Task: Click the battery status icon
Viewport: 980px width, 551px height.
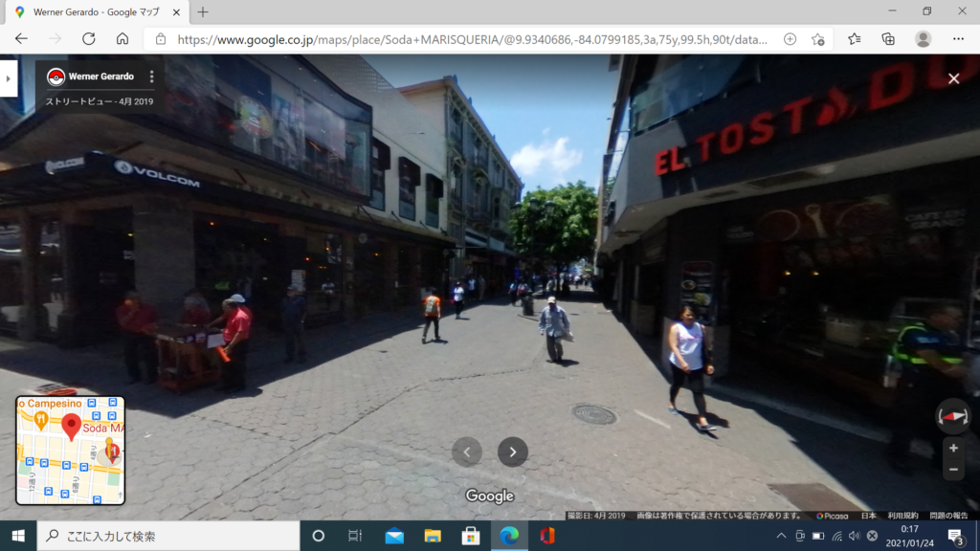Action: click(818, 536)
